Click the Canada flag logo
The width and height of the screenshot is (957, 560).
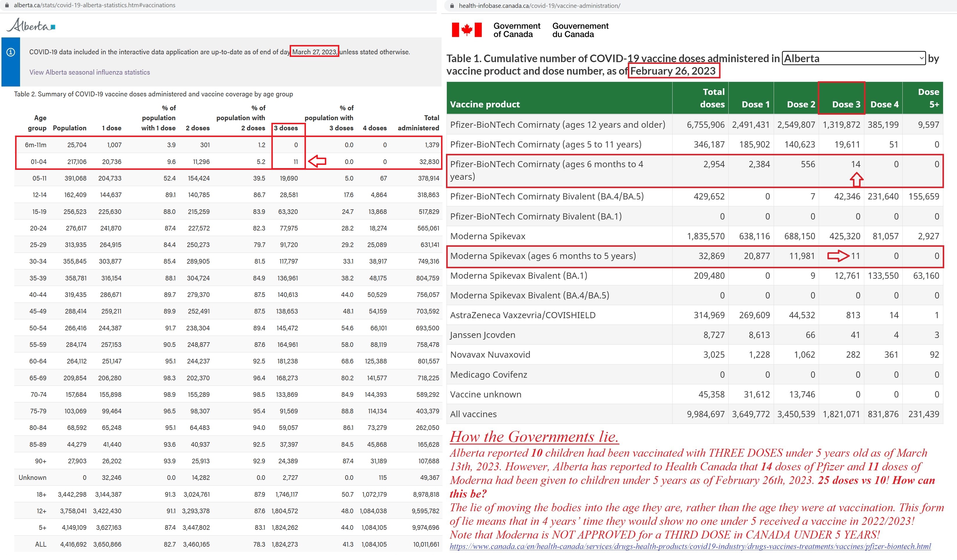467,30
